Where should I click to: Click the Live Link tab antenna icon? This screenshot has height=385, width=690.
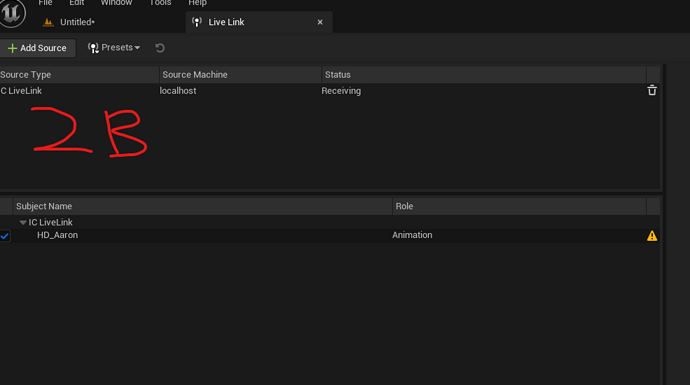point(197,22)
